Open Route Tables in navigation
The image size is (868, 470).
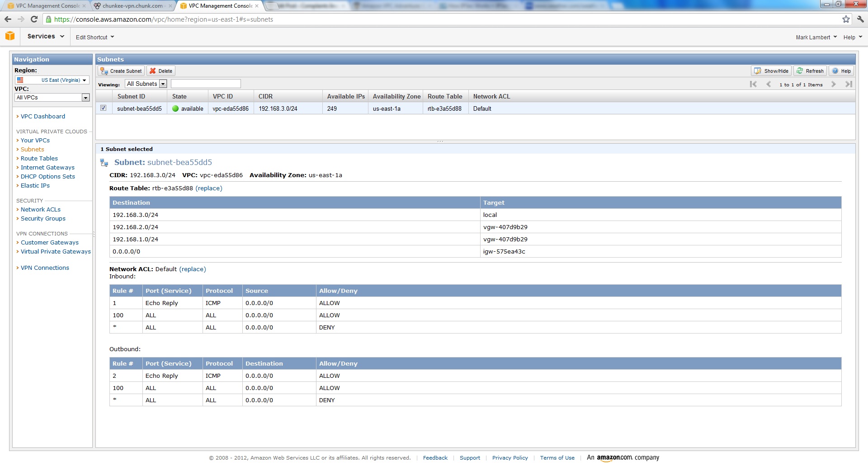pos(39,158)
